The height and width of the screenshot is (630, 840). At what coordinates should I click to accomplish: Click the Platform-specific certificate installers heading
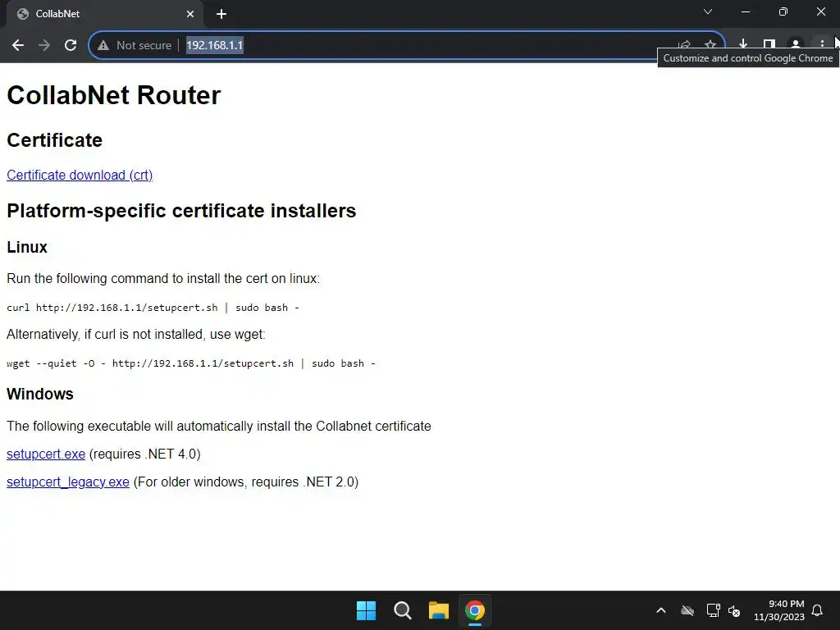tap(181, 211)
